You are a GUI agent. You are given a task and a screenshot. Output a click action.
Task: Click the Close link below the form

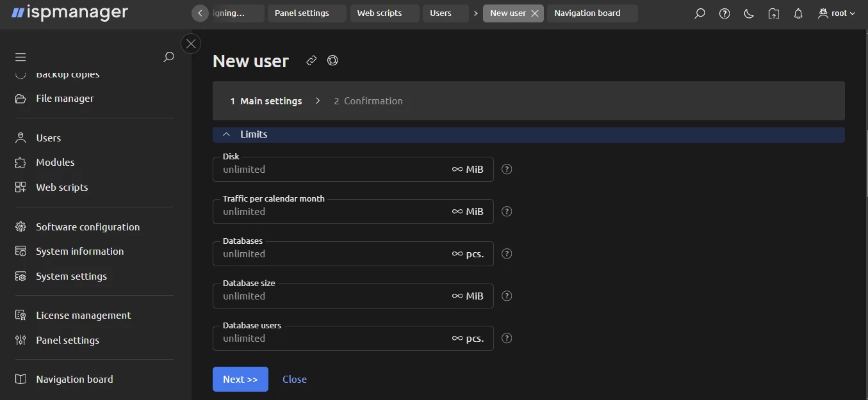(x=294, y=379)
